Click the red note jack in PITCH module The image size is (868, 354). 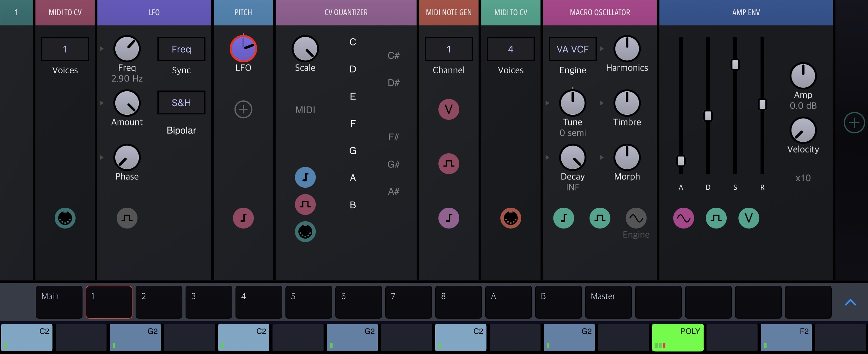(243, 218)
